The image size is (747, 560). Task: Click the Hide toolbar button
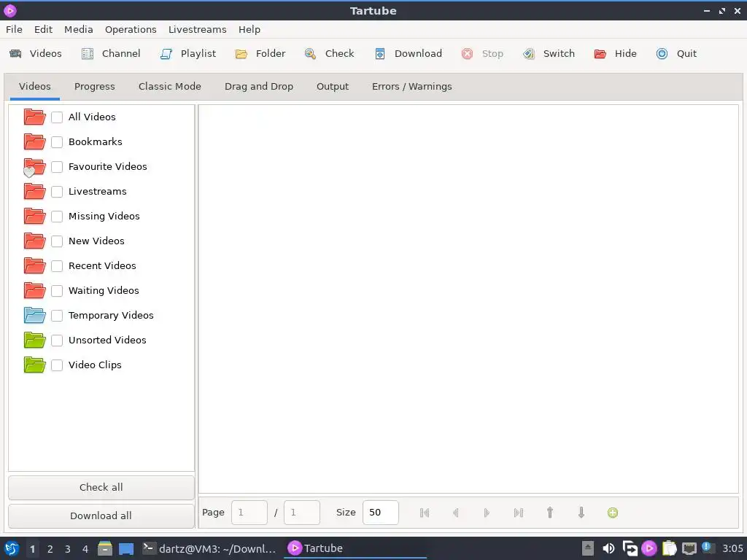click(615, 53)
